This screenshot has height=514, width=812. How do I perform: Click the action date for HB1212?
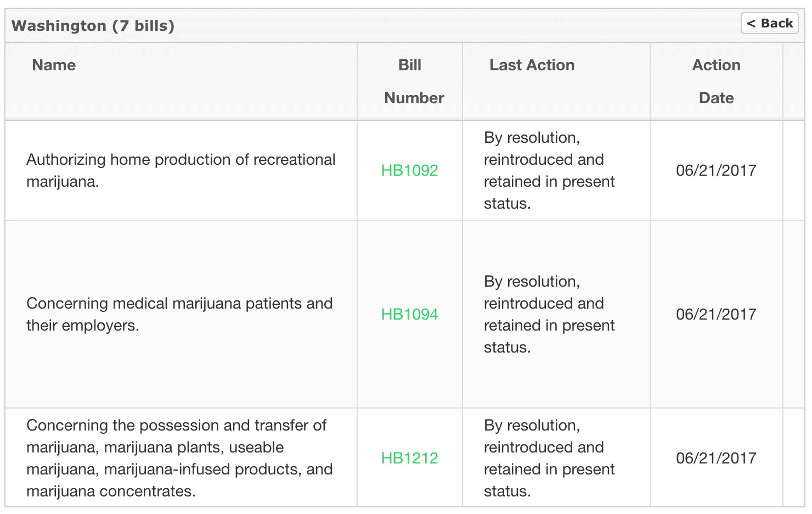click(x=716, y=457)
